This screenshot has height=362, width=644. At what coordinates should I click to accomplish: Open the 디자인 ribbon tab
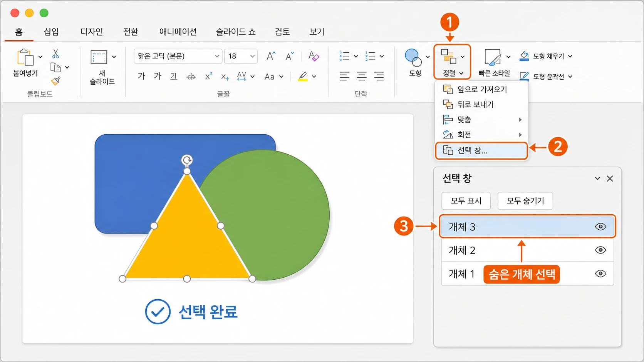[92, 32]
